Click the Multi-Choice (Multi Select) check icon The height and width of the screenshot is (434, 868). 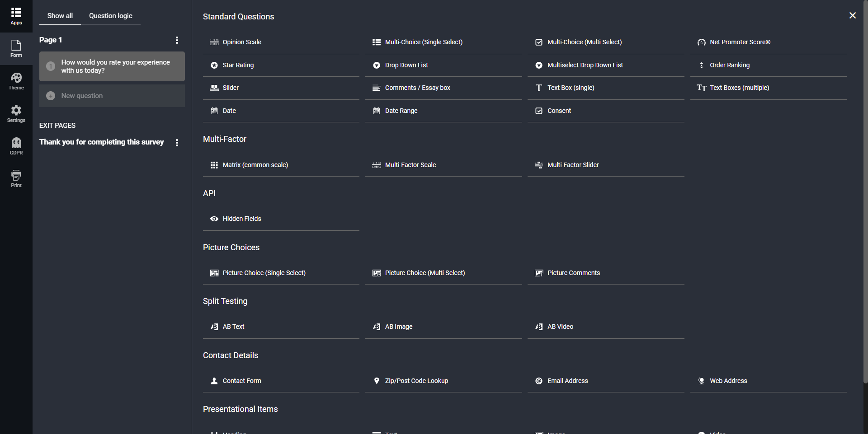(539, 42)
